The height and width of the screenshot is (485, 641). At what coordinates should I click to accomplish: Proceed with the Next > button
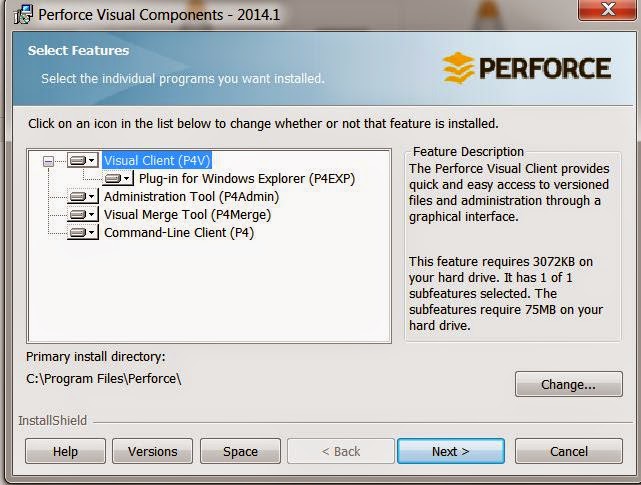point(451,451)
